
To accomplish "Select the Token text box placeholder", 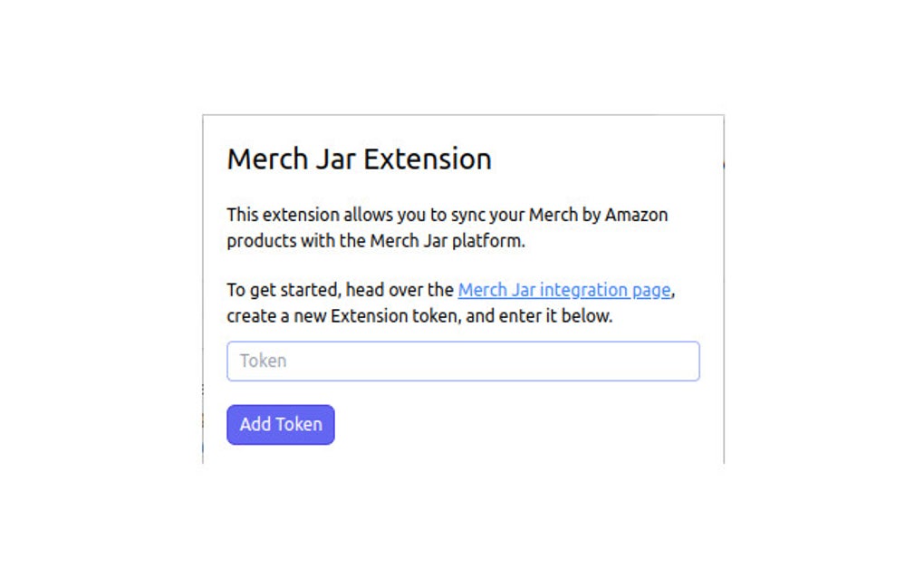I will click(264, 361).
